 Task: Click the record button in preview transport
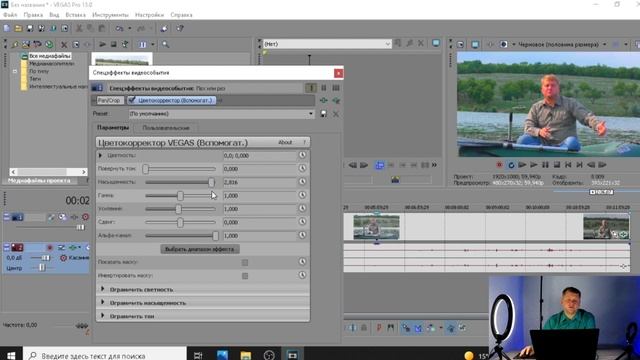tap(499, 165)
